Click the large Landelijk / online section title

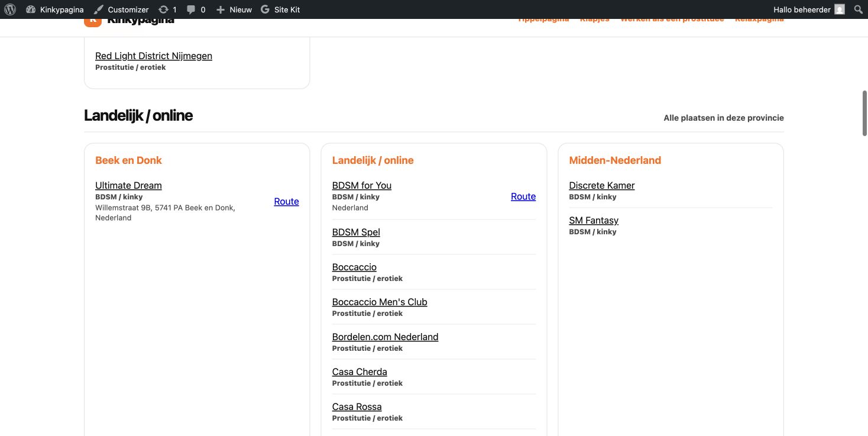138,115
